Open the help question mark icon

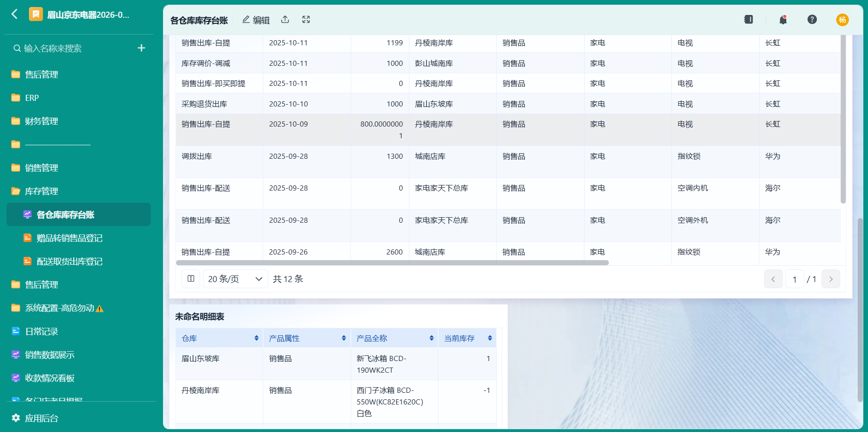tap(812, 20)
